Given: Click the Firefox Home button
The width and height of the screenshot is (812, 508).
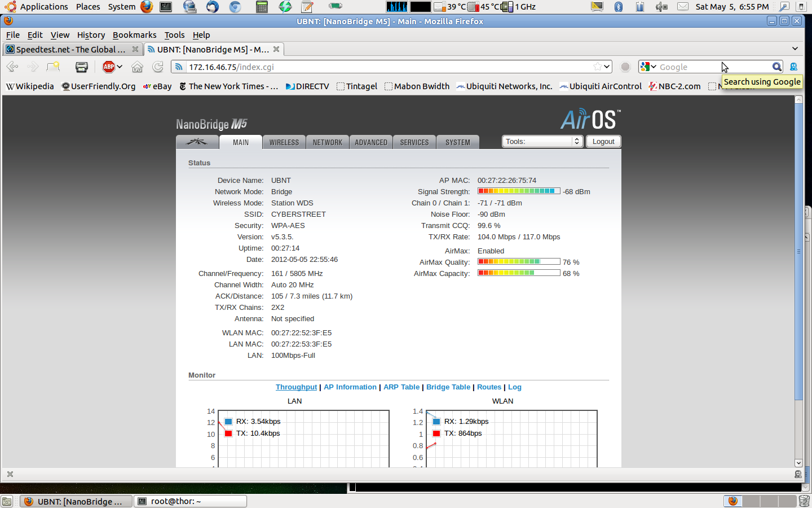Looking at the screenshot, I should click(x=137, y=67).
